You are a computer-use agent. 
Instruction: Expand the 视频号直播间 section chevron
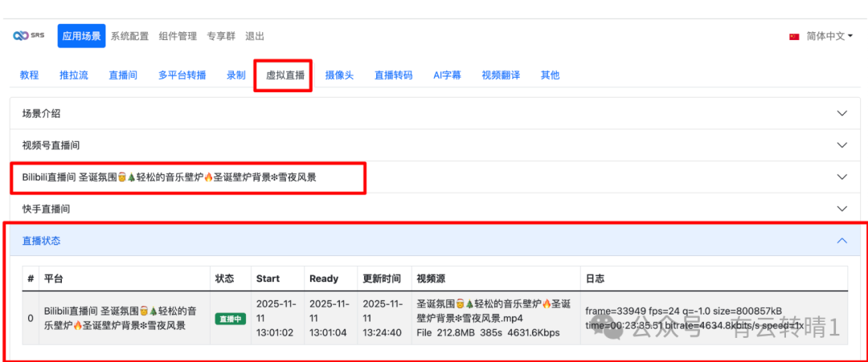pos(842,145)
